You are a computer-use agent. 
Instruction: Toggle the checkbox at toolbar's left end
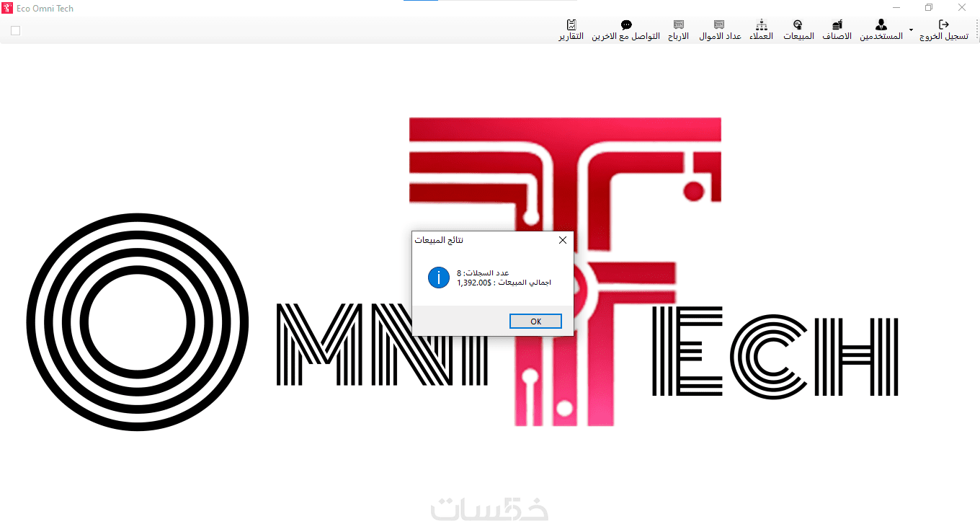(x=16, y=30)
